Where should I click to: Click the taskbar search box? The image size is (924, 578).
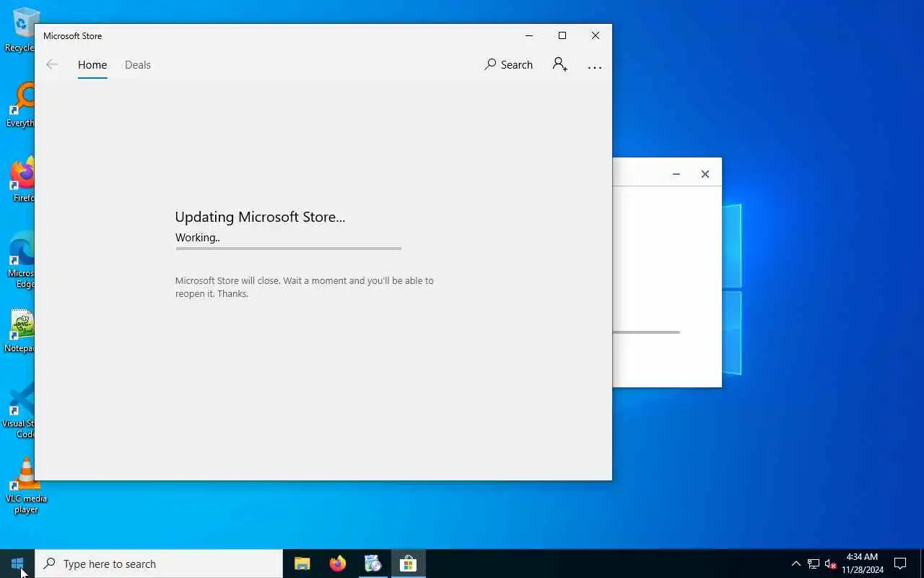click(x=159, y=564)
